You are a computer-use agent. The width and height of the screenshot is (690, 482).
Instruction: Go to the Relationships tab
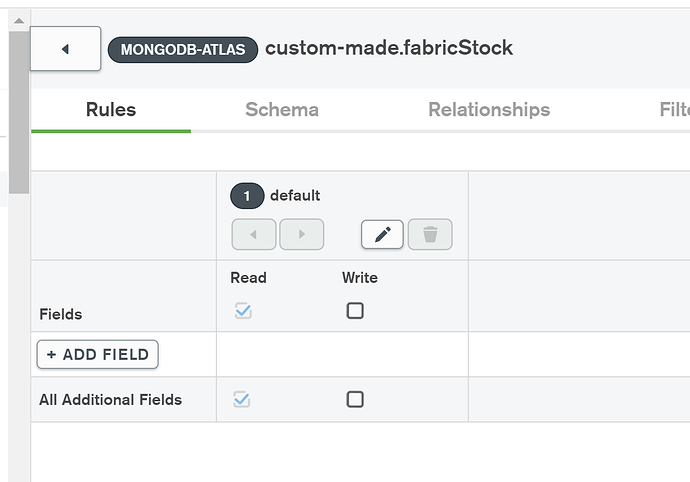[489, 110]
